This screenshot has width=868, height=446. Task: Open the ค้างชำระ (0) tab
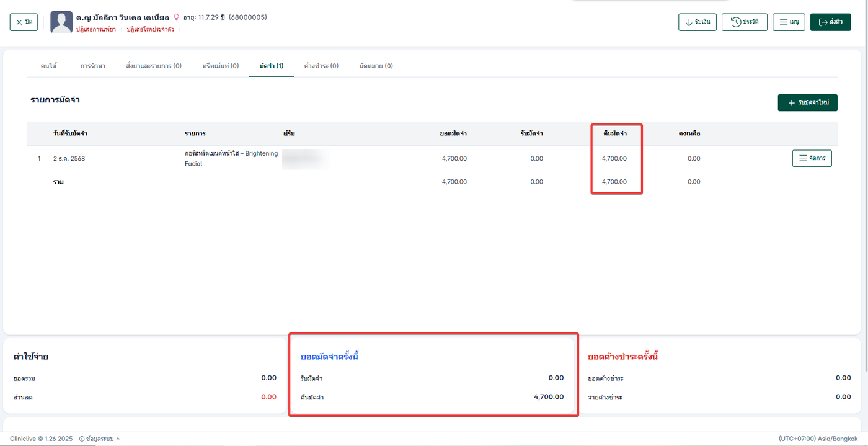[321, 66]
